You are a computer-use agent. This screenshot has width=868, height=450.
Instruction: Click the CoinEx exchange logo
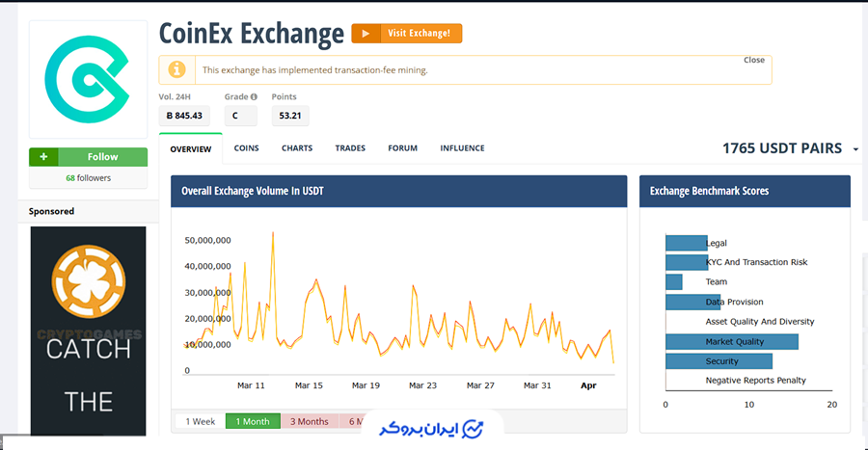click(88, 78)
